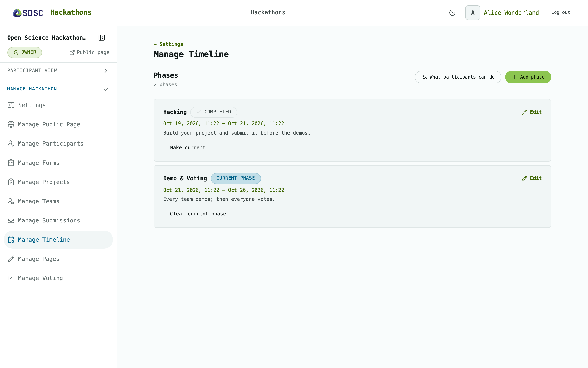
Task: Click Log out
Action: 561,12
